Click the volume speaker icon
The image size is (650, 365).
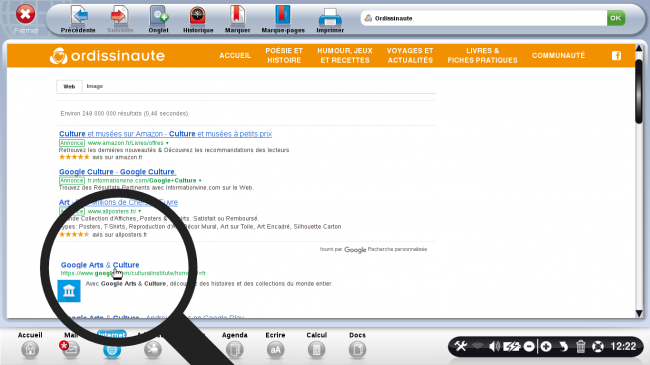tap(494, 346)
